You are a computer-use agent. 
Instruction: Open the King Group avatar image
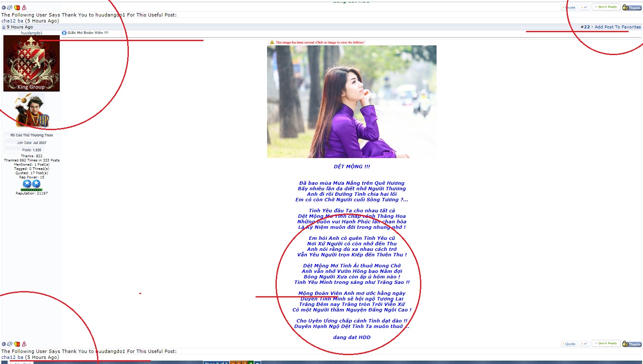(x=31, y=64)
